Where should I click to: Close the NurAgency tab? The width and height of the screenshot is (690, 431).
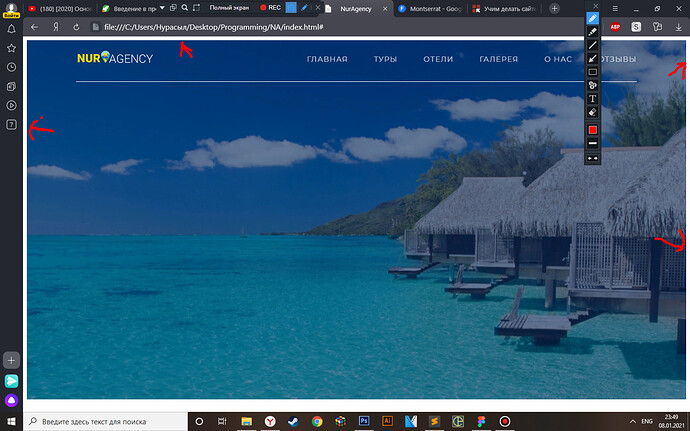(x=385, y=8)
